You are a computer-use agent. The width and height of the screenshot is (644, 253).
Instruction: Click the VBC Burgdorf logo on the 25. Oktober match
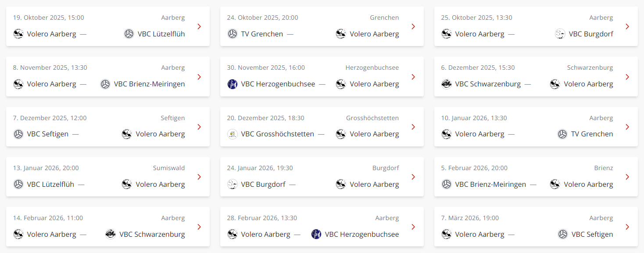[560, 34]
